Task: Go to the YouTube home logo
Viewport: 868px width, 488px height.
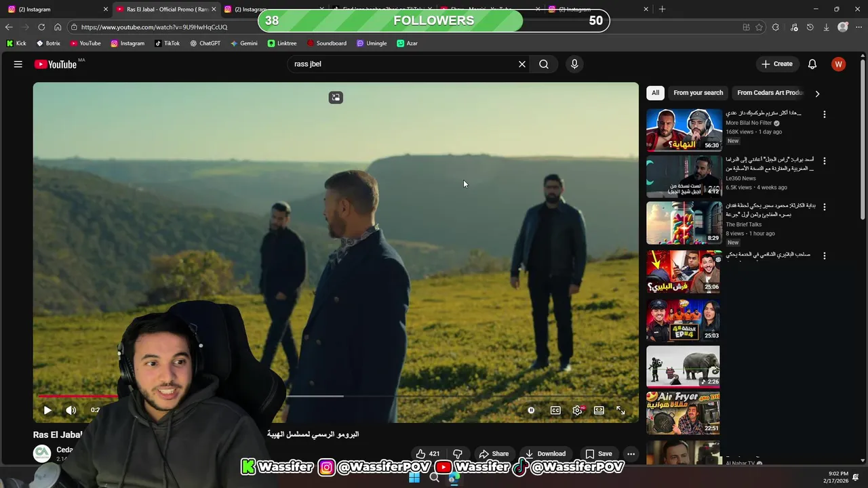Action: [x=56, y=64]
